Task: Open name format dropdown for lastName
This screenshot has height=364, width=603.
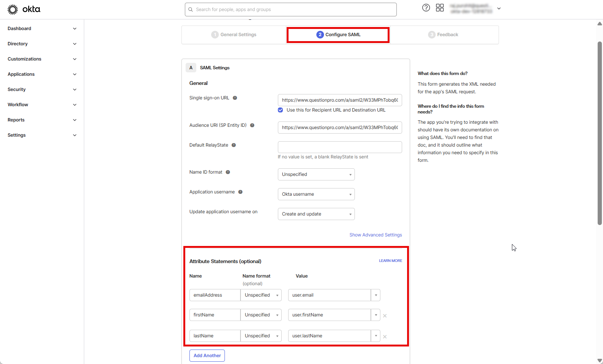Action: [261, 336]
